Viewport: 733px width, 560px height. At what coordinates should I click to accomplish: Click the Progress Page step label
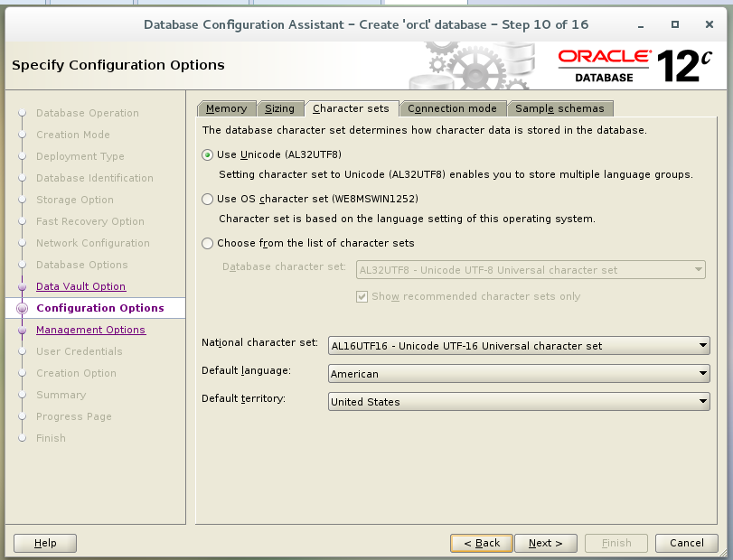pyautogui.click(x=74, y=416)
